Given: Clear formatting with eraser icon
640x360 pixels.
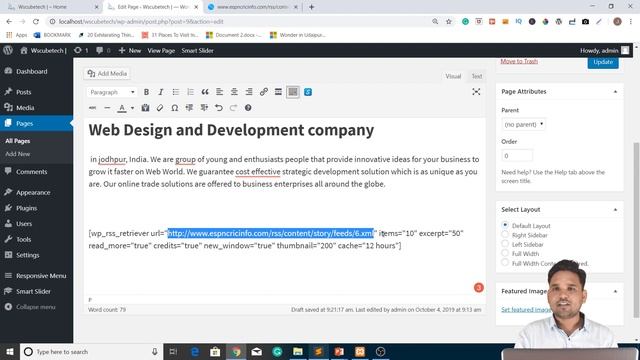Looking at the screenshot, I should pyautogui.click(x=160, y=108).
